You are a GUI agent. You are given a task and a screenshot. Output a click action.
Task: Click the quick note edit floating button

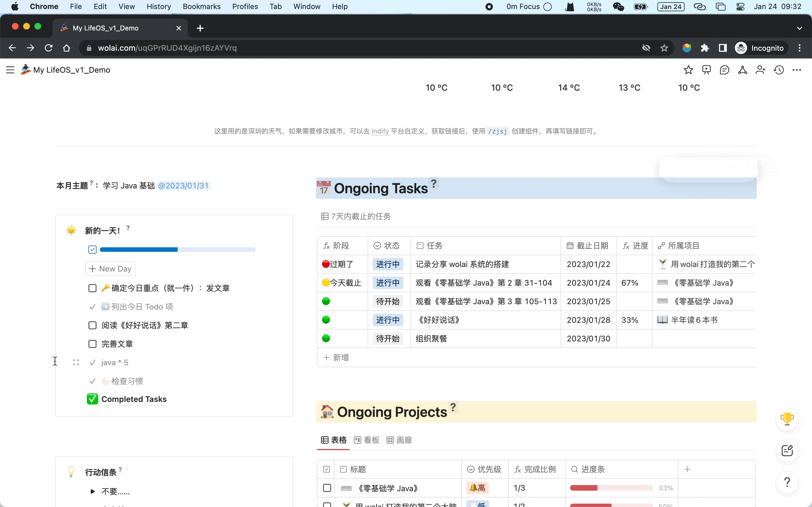click(x=787, y=450)
